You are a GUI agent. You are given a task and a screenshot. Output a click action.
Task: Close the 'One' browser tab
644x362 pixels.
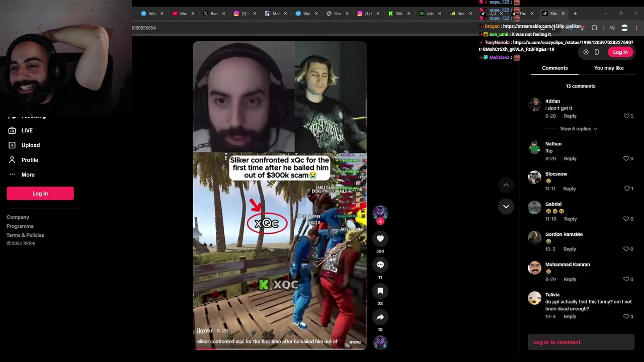[347, 14]
